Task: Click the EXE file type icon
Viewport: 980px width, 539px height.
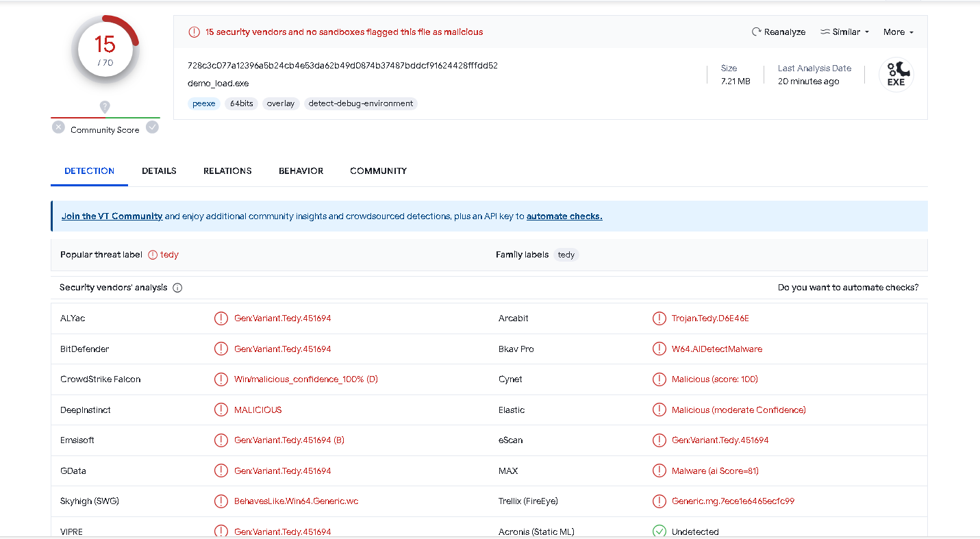Action: coord(896,75)
